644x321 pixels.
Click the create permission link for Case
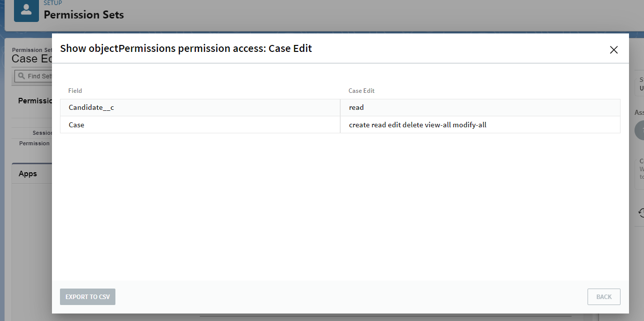(358, 124)
